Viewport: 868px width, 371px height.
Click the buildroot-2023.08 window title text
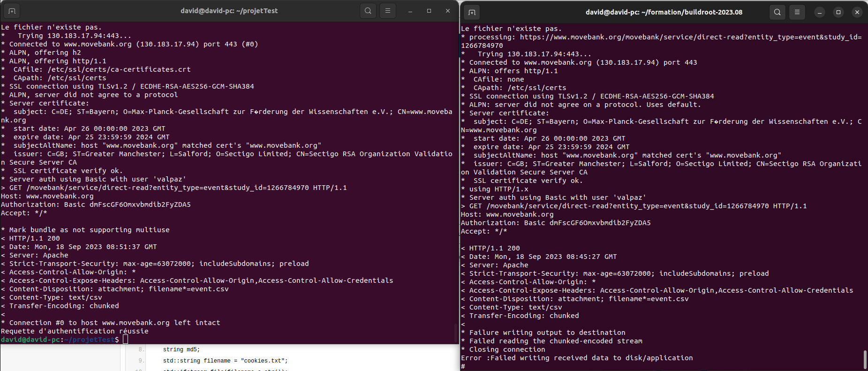pyautogui.click(x=664, y=12)
